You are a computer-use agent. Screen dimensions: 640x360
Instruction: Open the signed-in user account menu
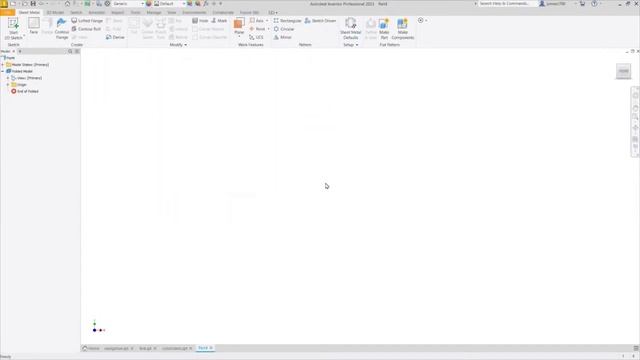point(553,4)
